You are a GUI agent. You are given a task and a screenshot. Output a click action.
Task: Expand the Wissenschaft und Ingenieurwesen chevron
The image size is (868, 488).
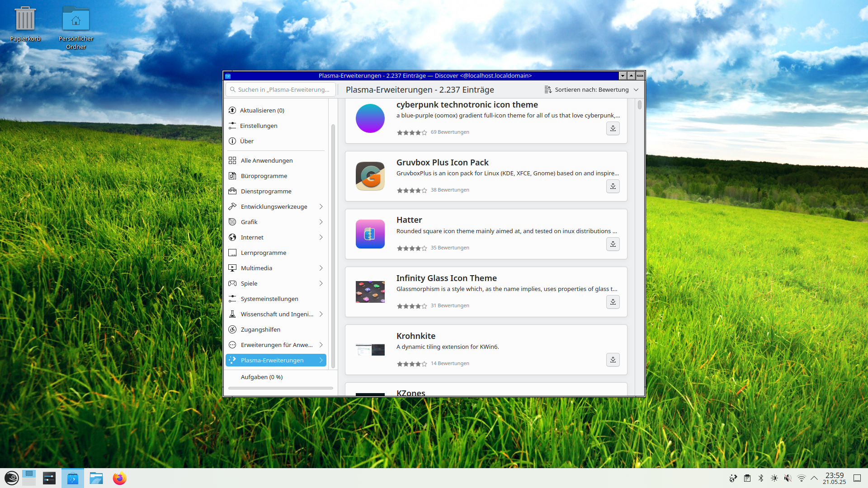coord(321,314)
